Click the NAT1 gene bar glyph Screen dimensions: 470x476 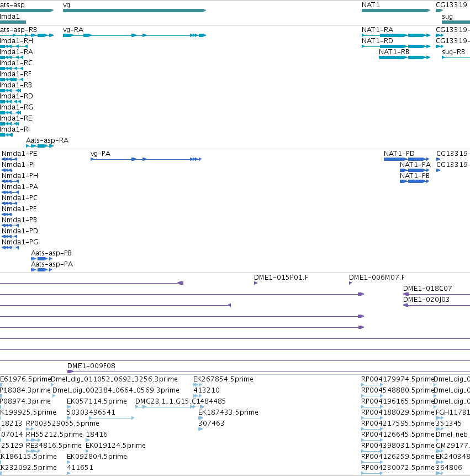[x=395, y=11]
